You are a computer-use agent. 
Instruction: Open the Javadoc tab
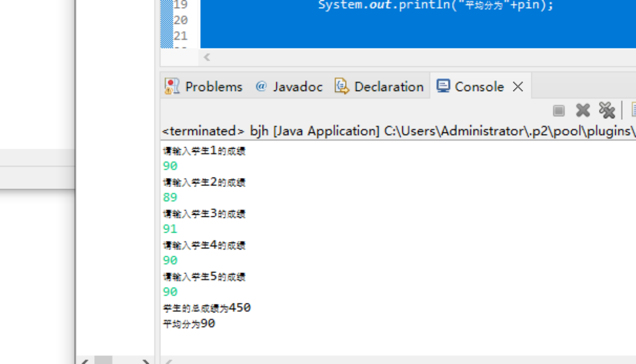[289, 86]
